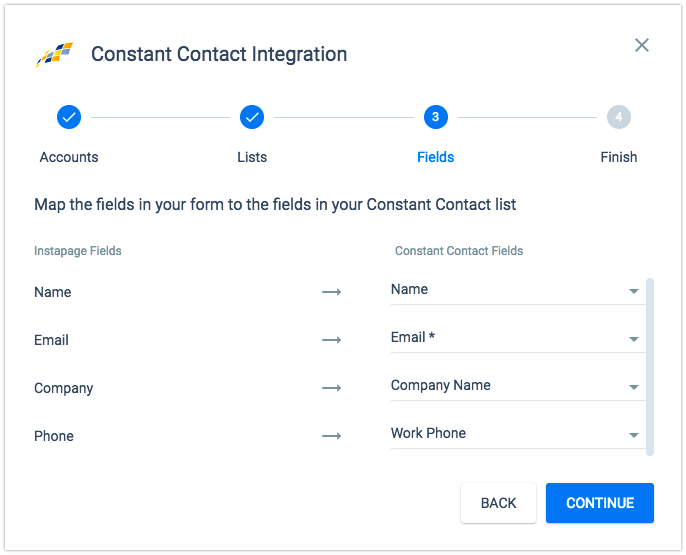Click step 4 Finish circle
Viewport: 686px width, 555px height.
pyautogui.click(x=619, y=117)
